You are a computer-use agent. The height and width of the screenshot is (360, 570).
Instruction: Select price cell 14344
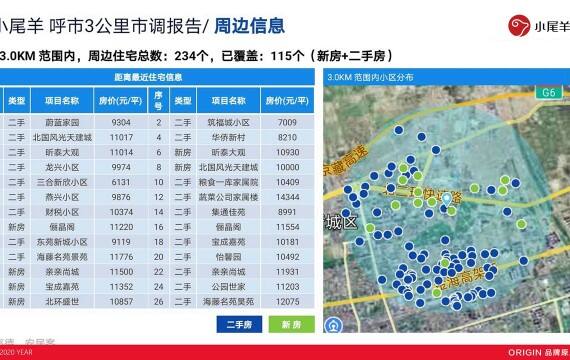coord(287,197)
